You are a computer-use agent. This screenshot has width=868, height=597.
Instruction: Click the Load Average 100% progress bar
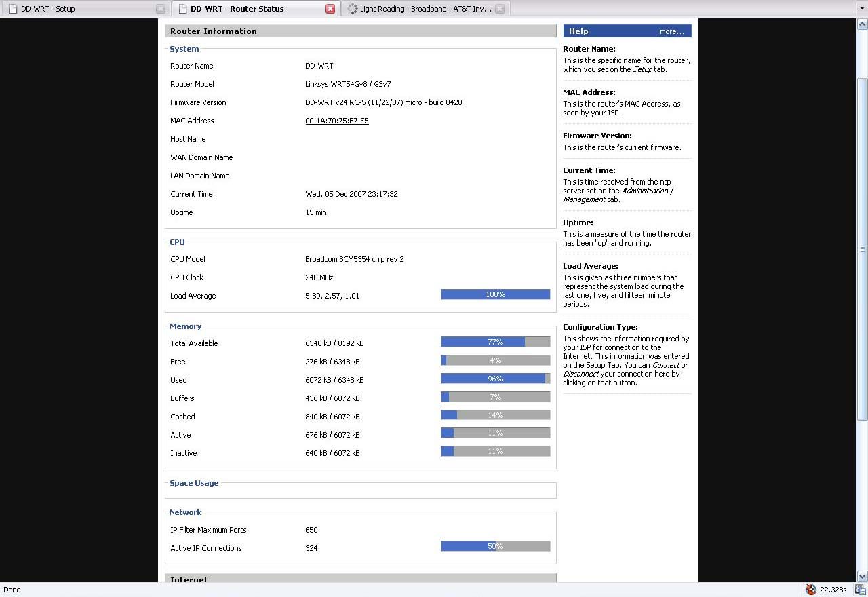pos(495,294)
